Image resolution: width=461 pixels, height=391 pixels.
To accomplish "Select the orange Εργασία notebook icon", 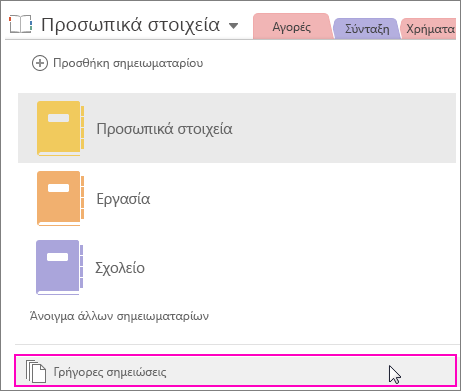I will pos(60,198).
